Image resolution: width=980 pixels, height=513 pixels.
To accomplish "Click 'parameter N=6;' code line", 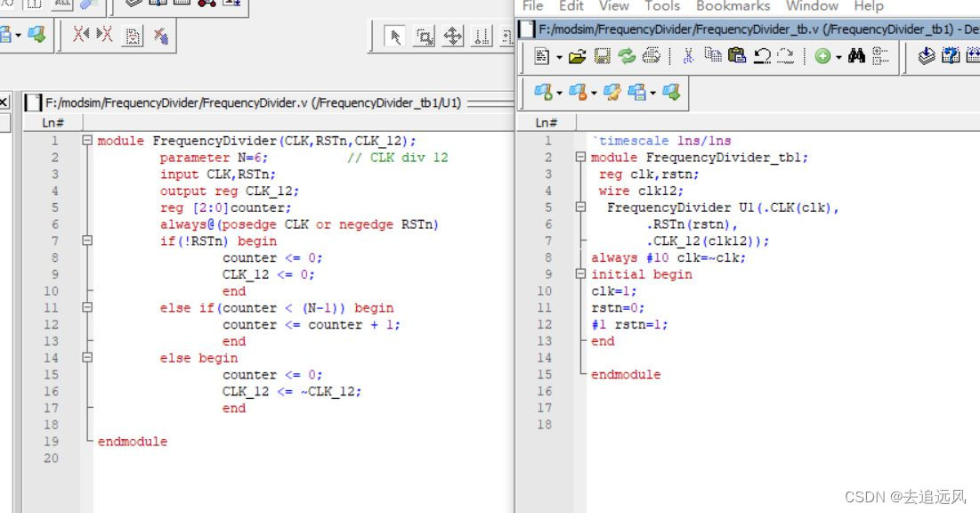I will [x=214, y=158].
